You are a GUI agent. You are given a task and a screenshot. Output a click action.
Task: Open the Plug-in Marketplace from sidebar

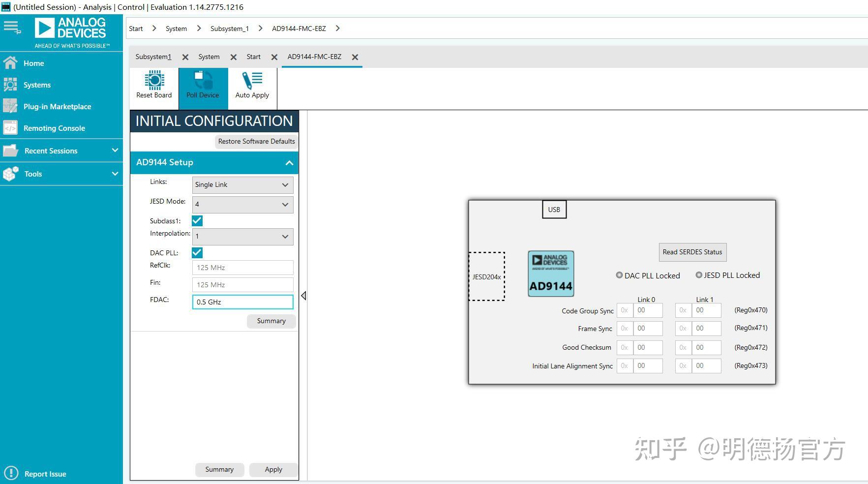tap(57, 106)
